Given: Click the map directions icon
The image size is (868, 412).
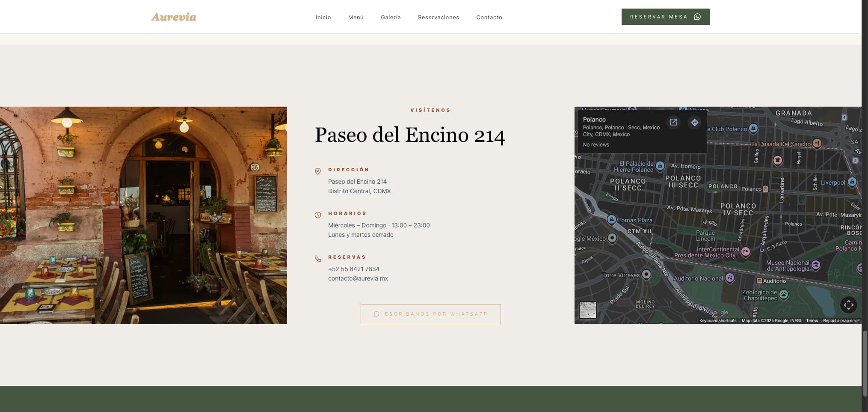Looking at the screenshot, I should (x=694, y=122).
